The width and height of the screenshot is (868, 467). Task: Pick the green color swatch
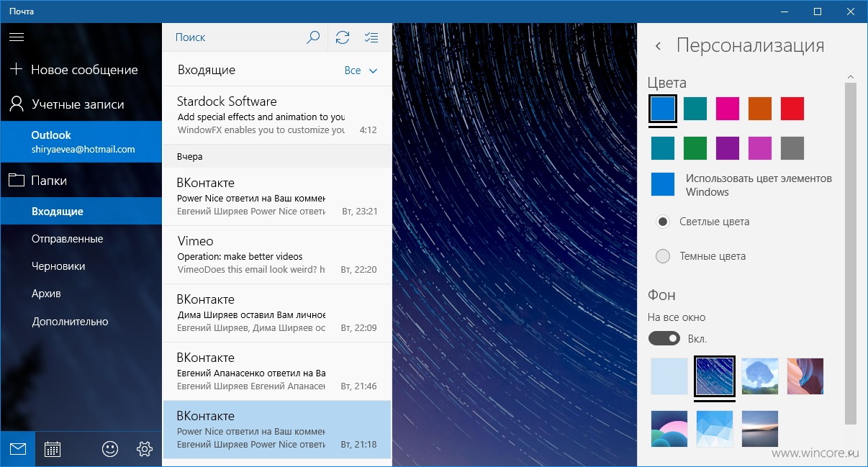pos(695,148)
